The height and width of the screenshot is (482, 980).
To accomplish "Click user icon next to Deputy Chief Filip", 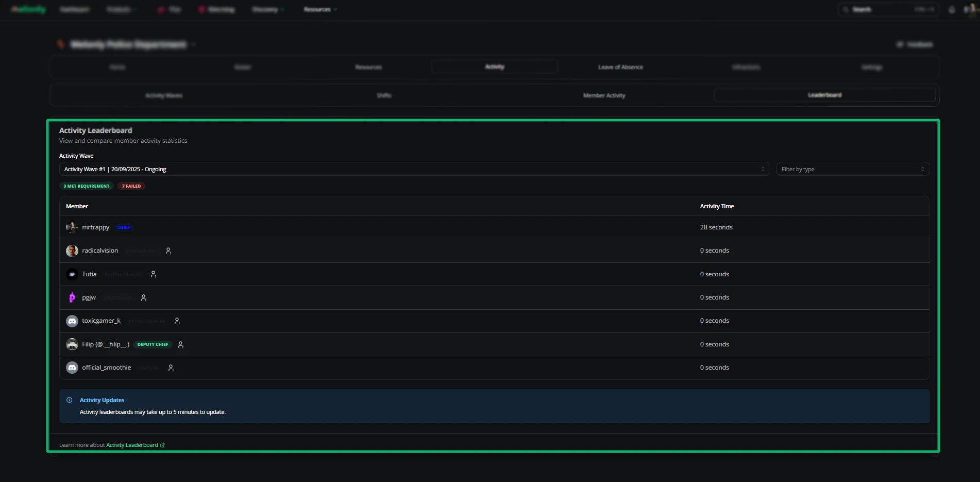I will [x=180, y=345].
